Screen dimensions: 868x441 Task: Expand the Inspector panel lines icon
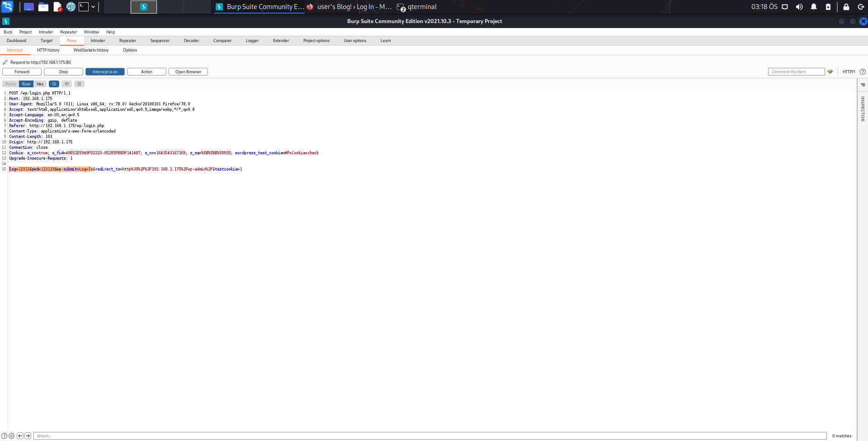click(x=863, y=85)
